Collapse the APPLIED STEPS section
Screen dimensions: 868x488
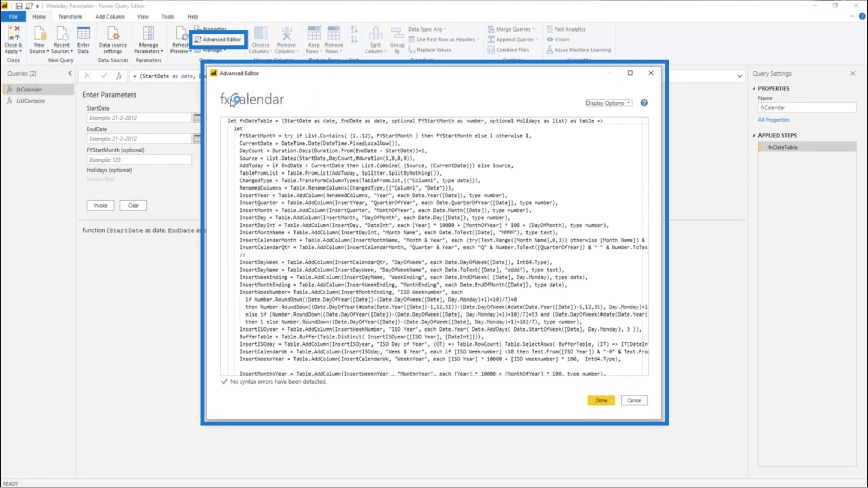pos(754,136)
